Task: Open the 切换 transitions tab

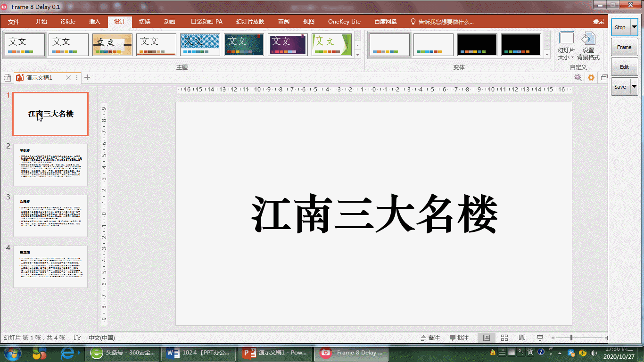Action: point(145,22)
